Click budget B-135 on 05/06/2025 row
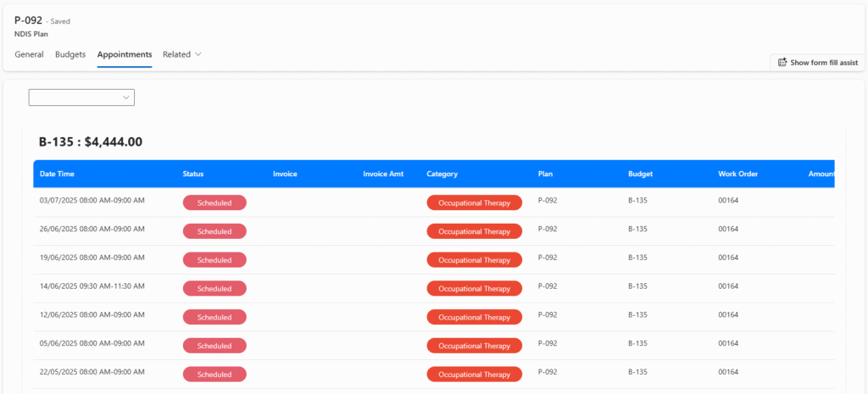Image resolution: width=868 pixels, height=394 pixels. 637,344
